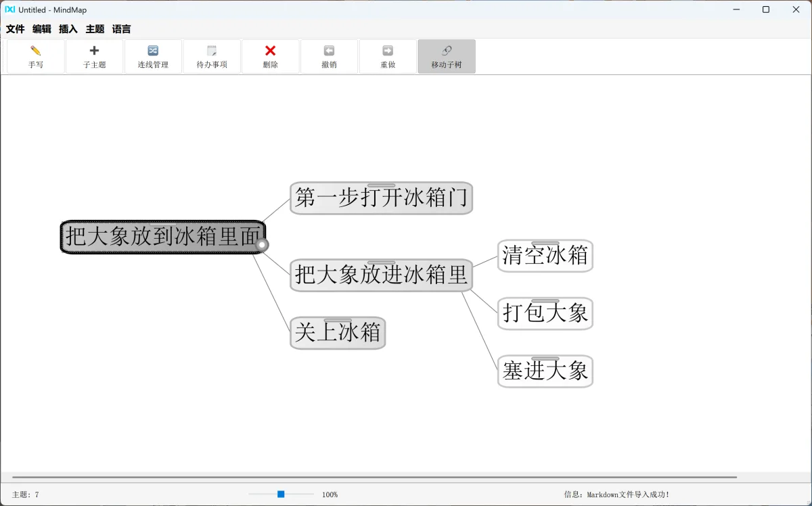Maximize the MindMap window
Image resolution: width=812 pixels, height=506 pixels.
[x=765, y=9]
